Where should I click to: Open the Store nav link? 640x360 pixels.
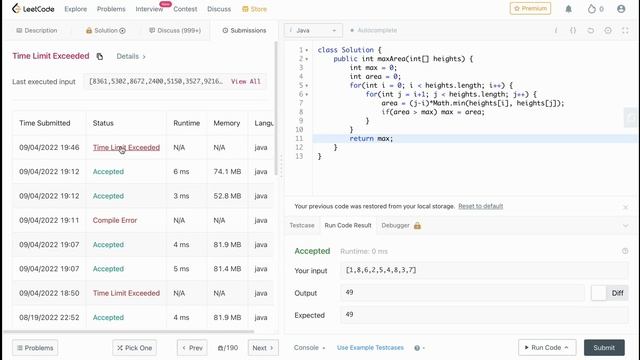click(x=254, y=9)
